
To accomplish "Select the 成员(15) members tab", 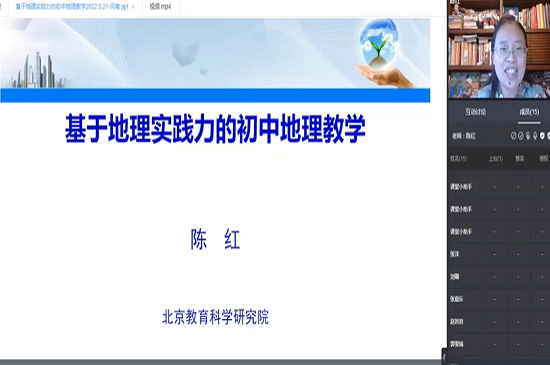I will (529, 112).
